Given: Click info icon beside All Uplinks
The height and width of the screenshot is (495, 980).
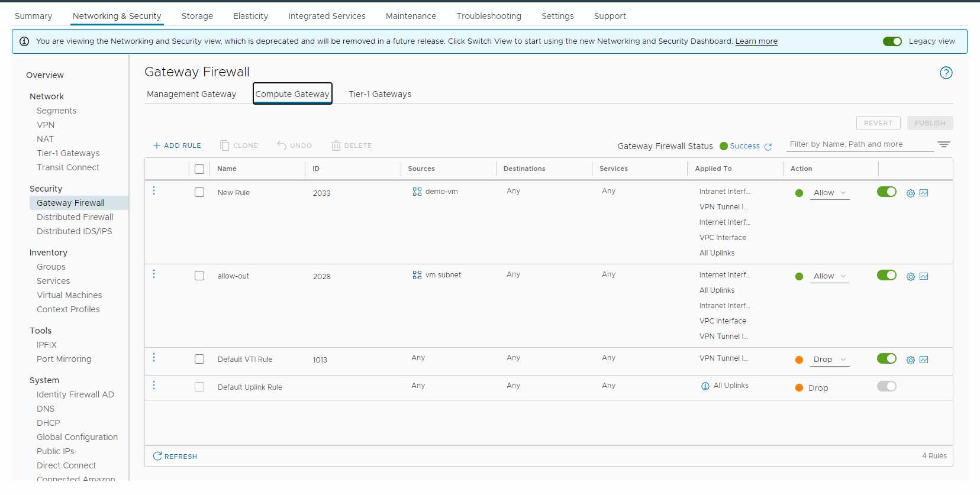Looking at the screenshot, I should point(705,386).
